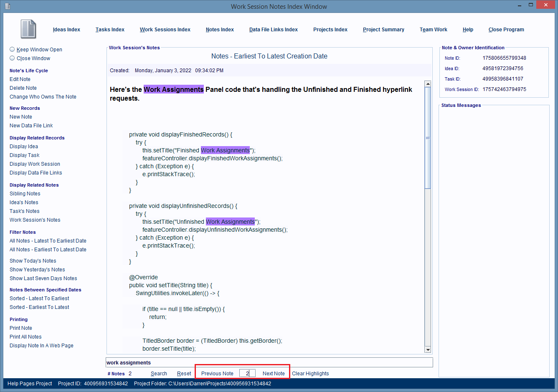The height and width of the screenshot is (392, 558).
Task: Click the note scrollbar down arrow
Action: pos(428,349)
